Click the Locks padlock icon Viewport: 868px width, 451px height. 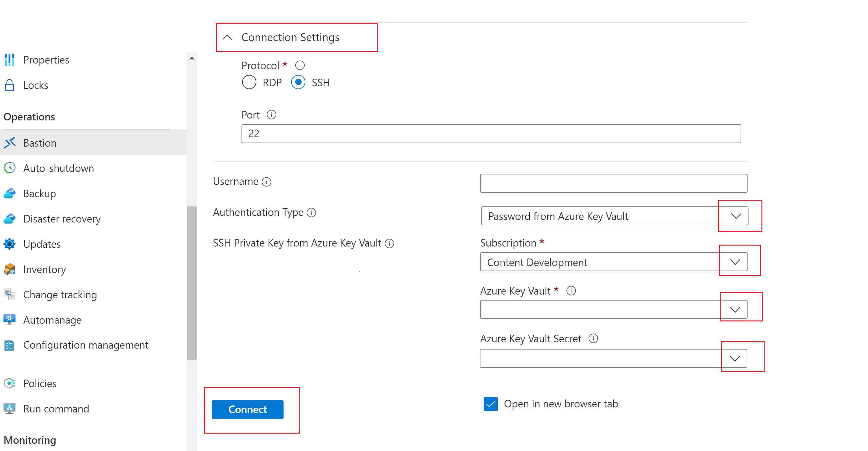9,85
